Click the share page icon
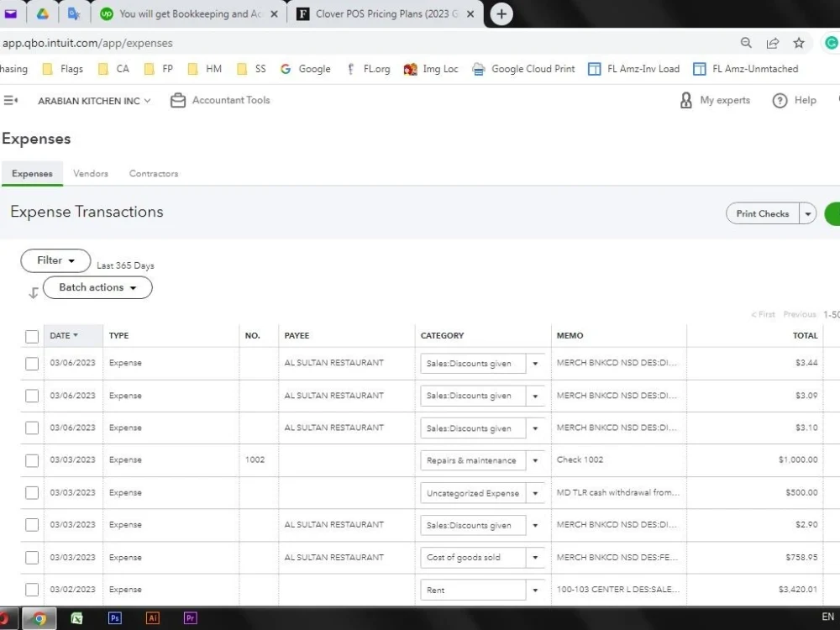The height and width of the screenshot is (630, 840). point(773,44)
